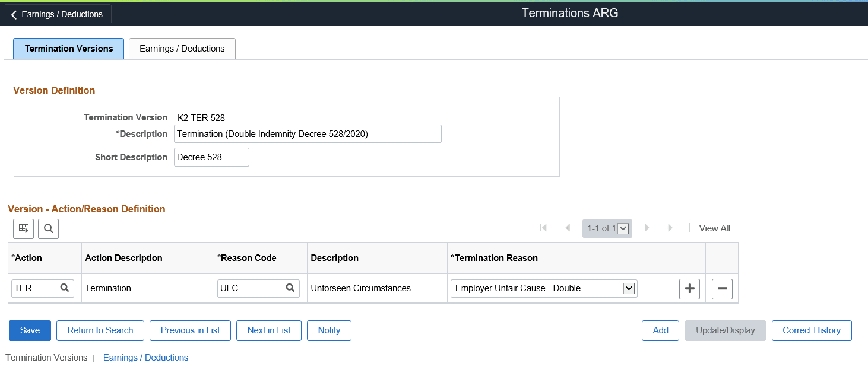Click Correct History
Image resolution: width=868 pixels, height=376 pixels.
[812, 330]
